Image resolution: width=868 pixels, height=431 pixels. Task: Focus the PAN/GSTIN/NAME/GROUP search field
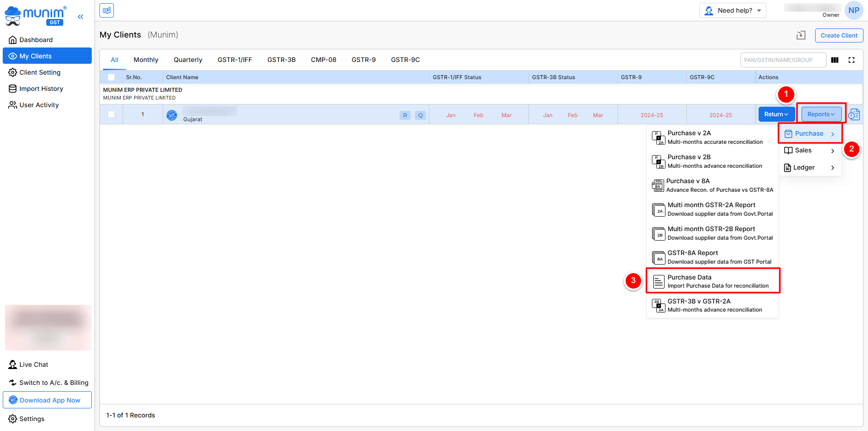783,60
